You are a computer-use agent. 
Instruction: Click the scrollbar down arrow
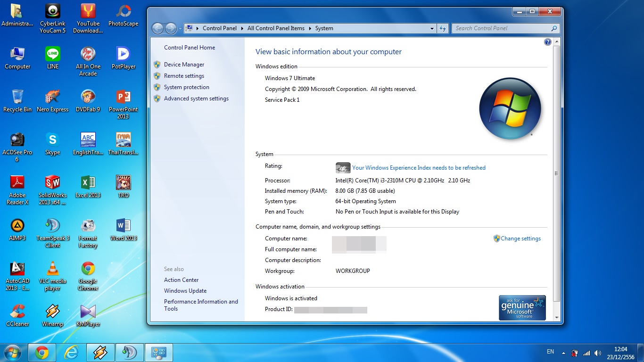[557, 318]
